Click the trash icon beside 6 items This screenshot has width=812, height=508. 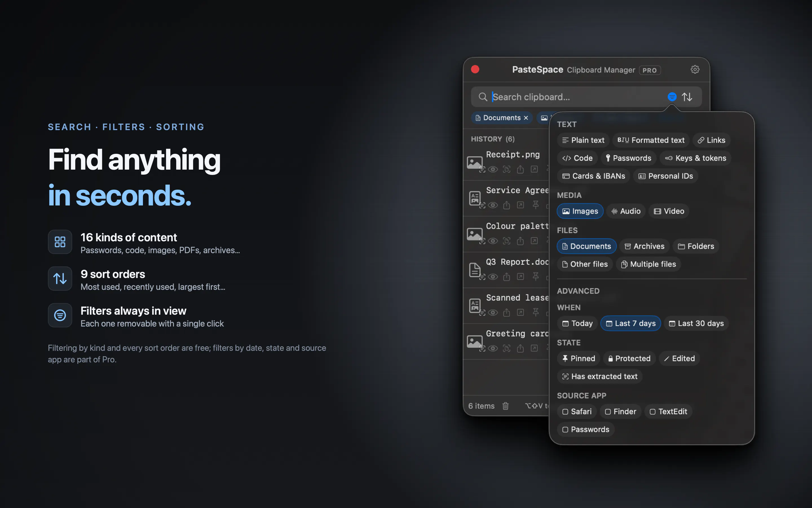click(x=505, y=406)
